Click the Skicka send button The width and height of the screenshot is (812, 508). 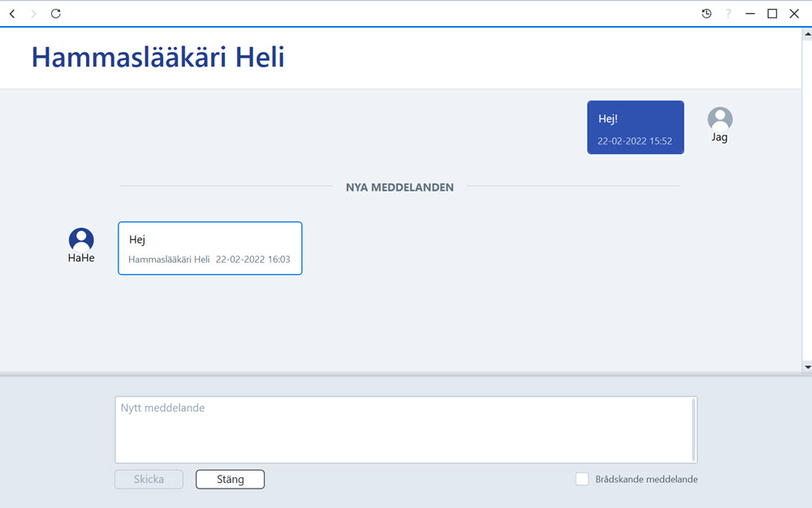pos(149,480)
